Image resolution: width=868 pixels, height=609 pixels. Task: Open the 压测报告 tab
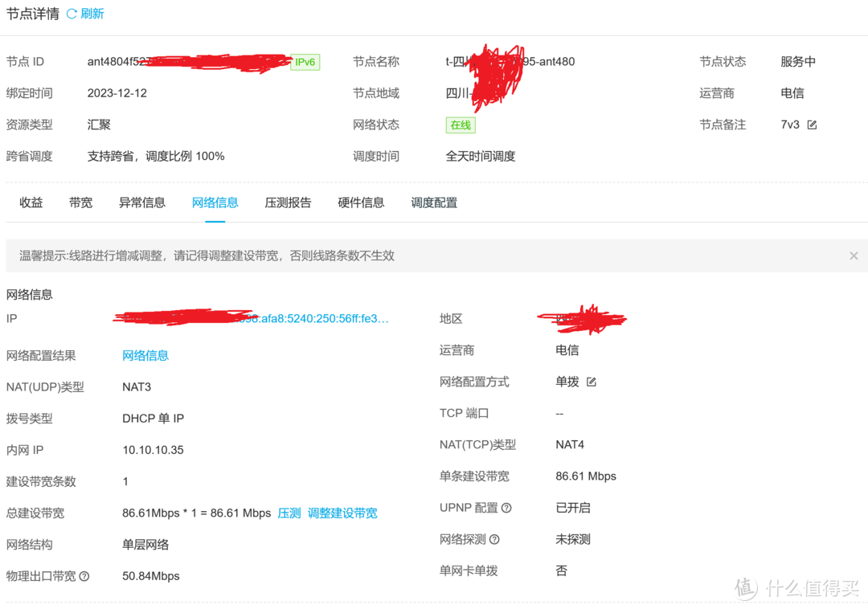[288, 202]
